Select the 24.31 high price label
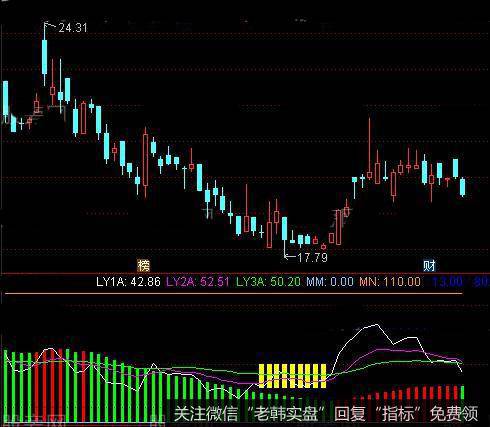Image resolution: width=490 pixels, height=427 pixels. [73, 28]
